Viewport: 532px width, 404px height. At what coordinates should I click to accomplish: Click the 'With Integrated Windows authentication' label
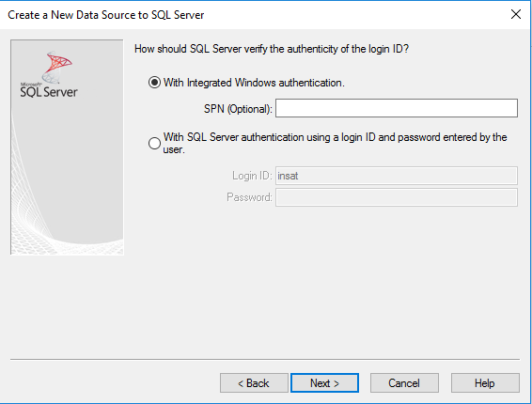pos(254,83)
